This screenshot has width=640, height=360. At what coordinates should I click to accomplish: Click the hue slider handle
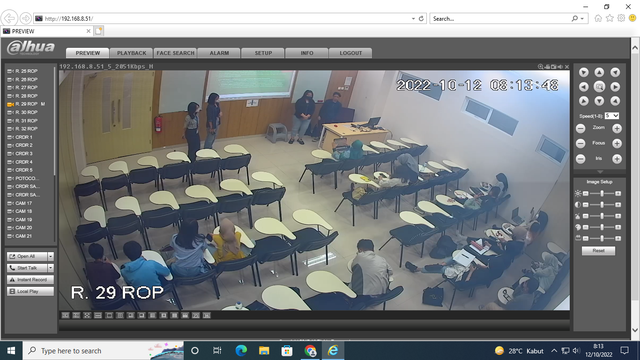pyautogui.click(x=602, y=227)
